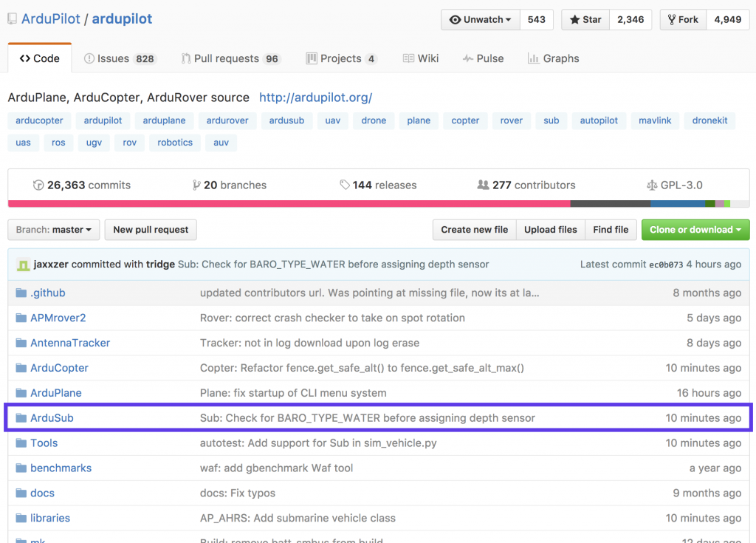Open the Unwatch dropdown
This screenshot has height=543, width=756.
[x=481, y=20]
